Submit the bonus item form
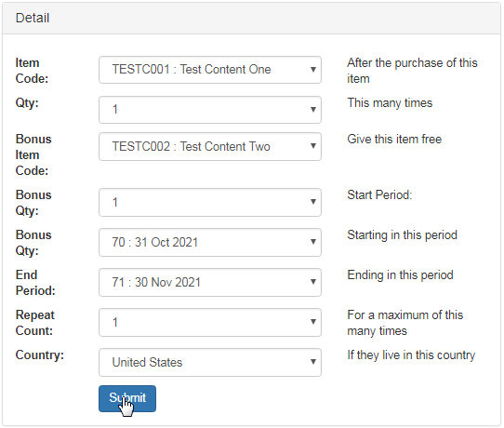Viewport: 504px width, 428px height. click(x=127, y=398)
